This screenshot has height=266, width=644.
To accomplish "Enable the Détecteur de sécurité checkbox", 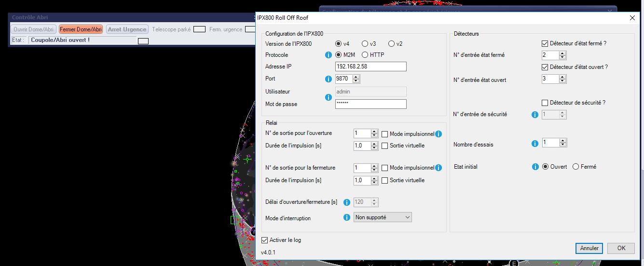I will tap(545, 103).
